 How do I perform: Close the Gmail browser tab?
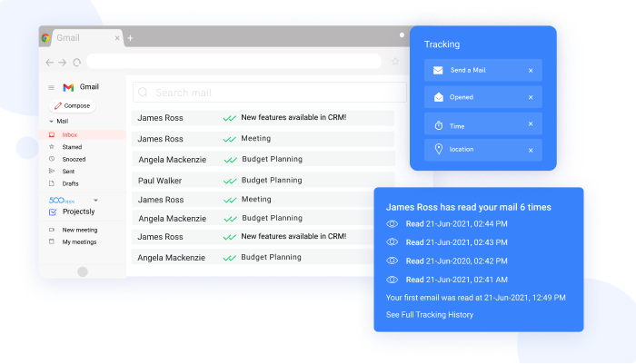click(x=117, y=38)
